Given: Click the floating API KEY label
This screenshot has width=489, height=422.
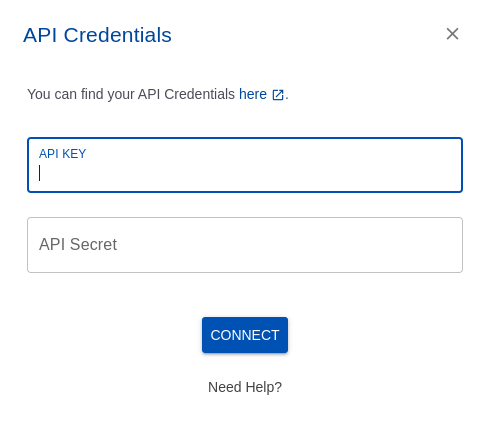Looking at the screenshot, I should tap(63, 154).
